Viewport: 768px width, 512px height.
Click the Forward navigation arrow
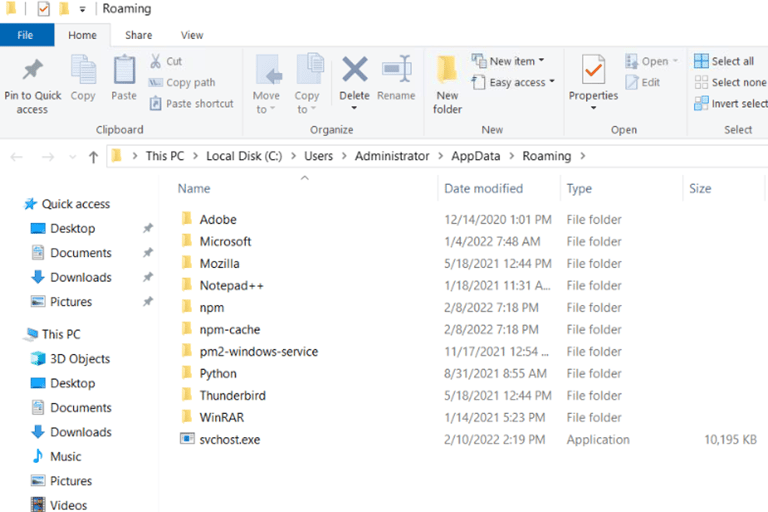tap(48, 157)
